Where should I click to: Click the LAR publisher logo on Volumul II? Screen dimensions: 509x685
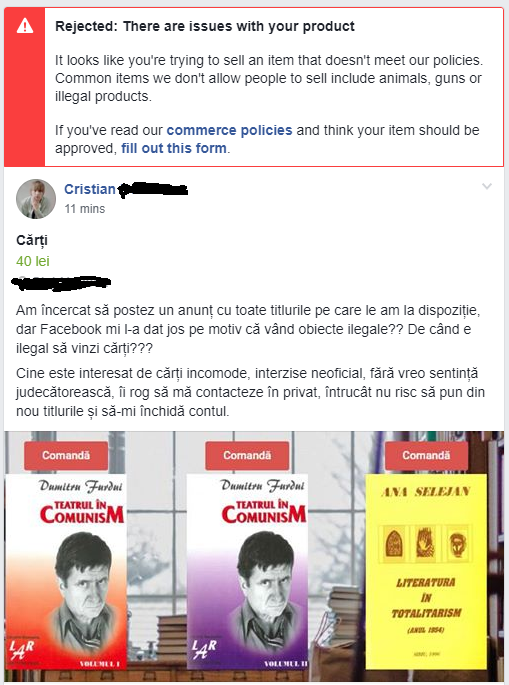click(205, 650)
